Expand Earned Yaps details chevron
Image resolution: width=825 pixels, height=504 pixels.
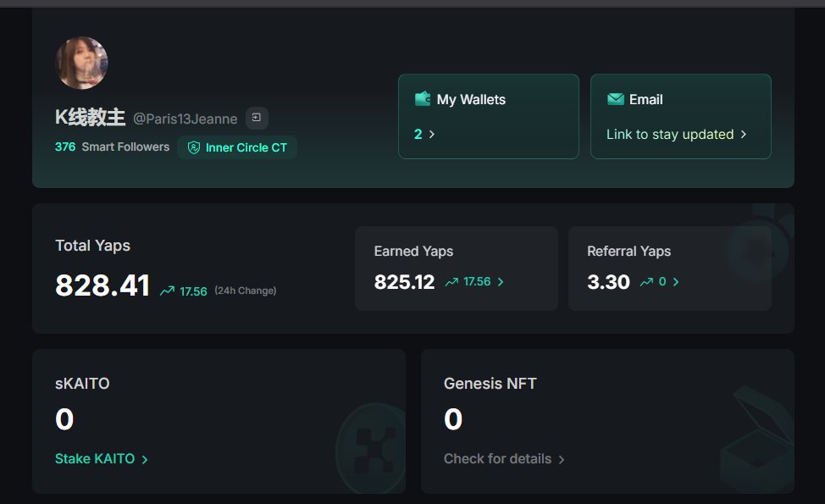501,283
